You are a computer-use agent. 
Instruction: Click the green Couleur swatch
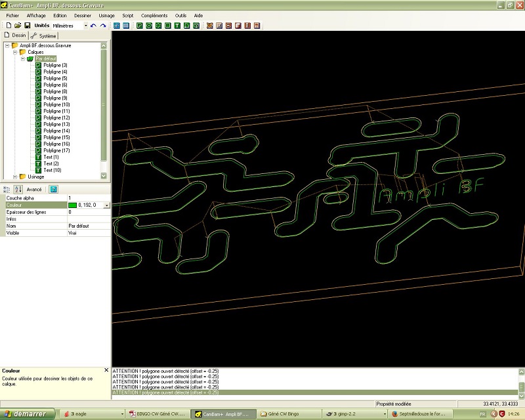[x=72, y=205]
